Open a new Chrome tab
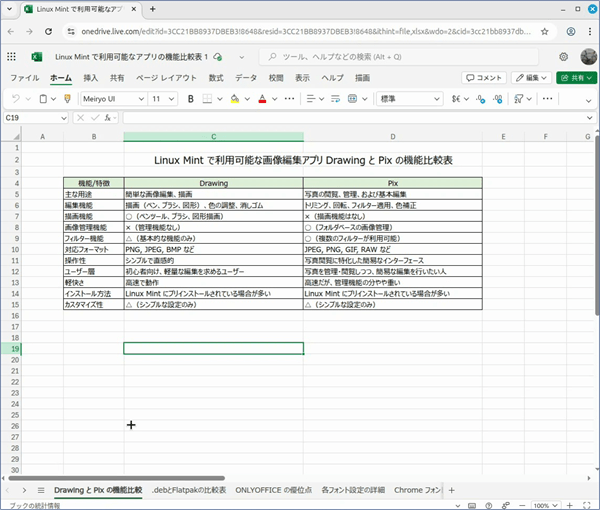The height and width of the screenshot is (510, 600). coord(153,9)
